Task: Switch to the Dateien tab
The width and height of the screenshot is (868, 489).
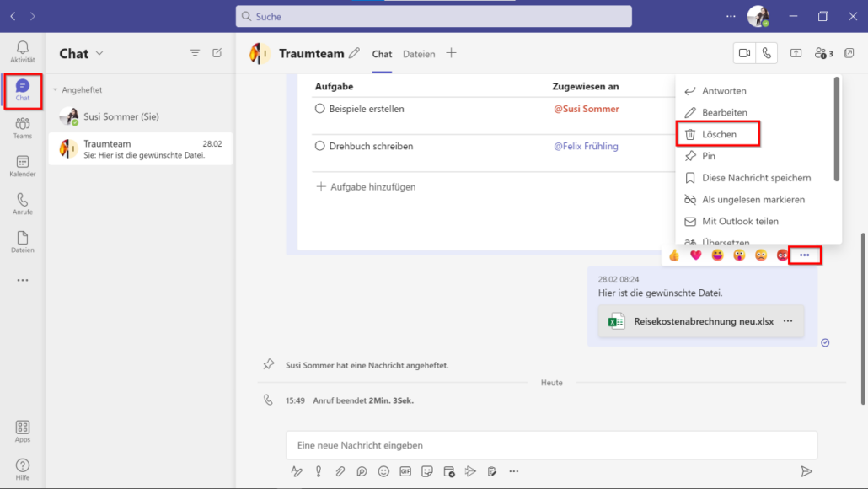Action: pyautogui.click(x=419, y=53)
